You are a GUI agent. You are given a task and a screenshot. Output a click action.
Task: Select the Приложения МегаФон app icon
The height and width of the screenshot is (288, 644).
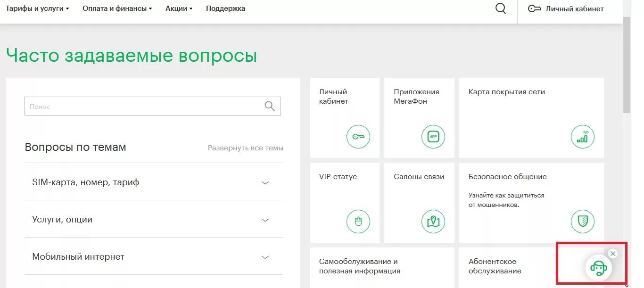433,137
